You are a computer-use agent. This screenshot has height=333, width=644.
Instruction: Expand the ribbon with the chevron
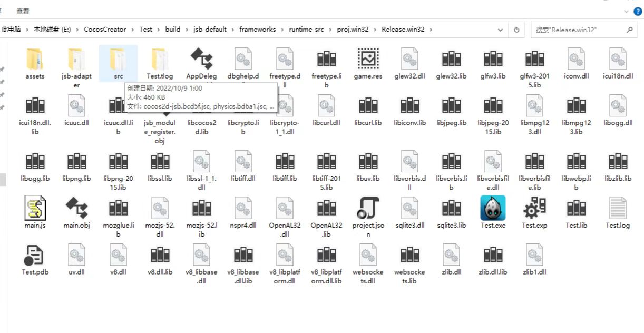coord(627,11)
